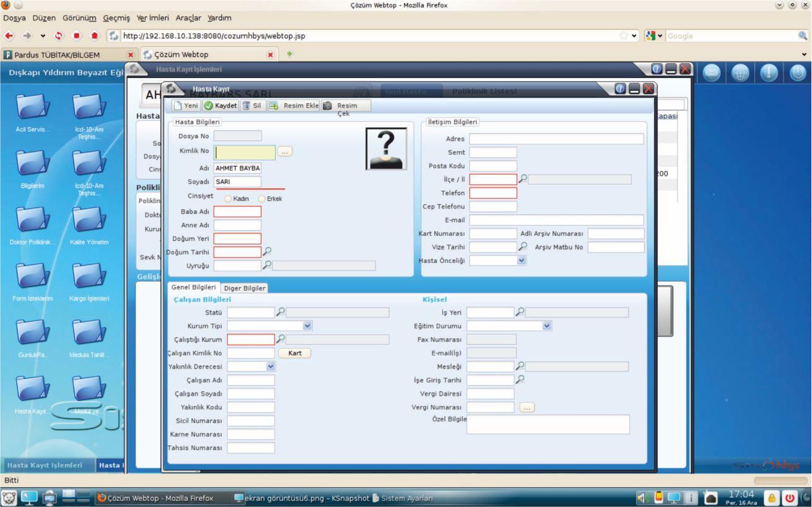812x507 pixels.
Task: Switch to the Genel Bilgileri tab
Action: (193, 287)
